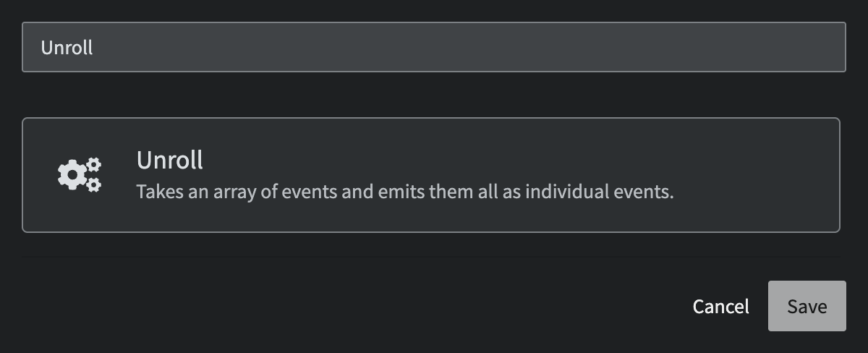868x353 pixels.
Task: Focus the search field containing Unroll
Action: [434, 47]
